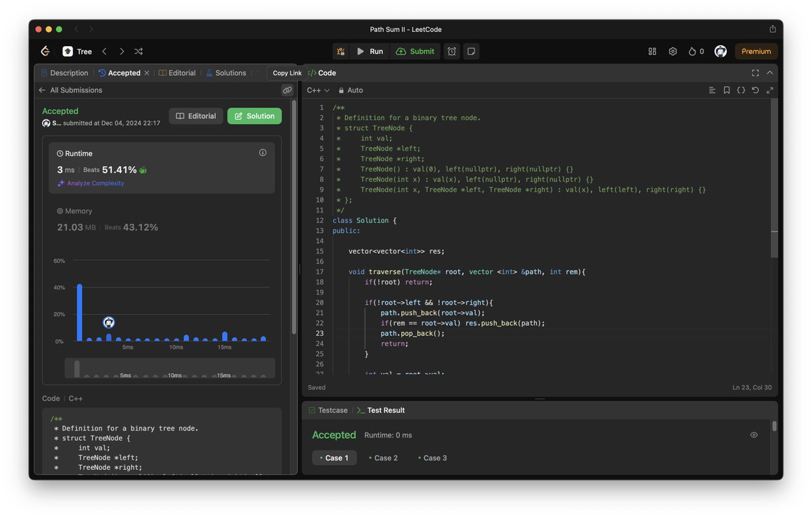Click Analyze Complexity link
The height and width of the screenshot is (518, 812).
(x=91, y=184)
